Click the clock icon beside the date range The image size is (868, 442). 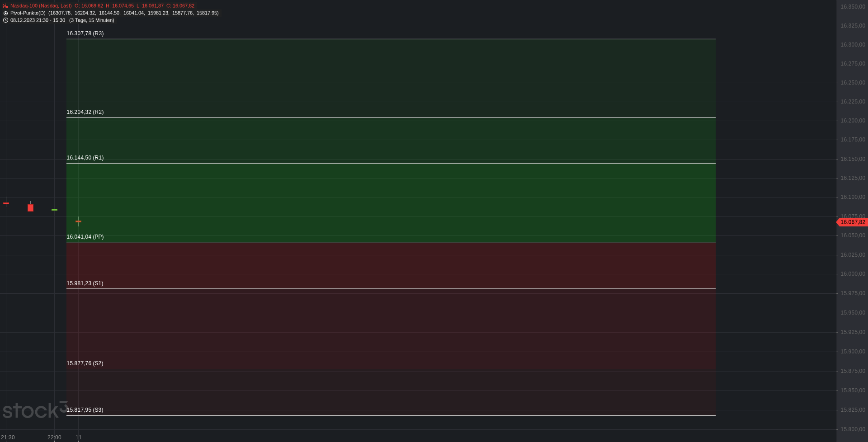point(5,20)
